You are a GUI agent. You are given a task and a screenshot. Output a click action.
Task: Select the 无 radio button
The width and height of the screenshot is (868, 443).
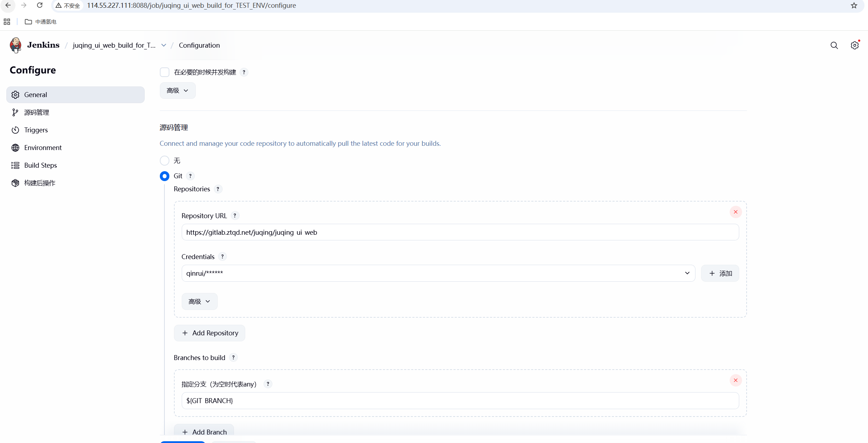[164, 161]
